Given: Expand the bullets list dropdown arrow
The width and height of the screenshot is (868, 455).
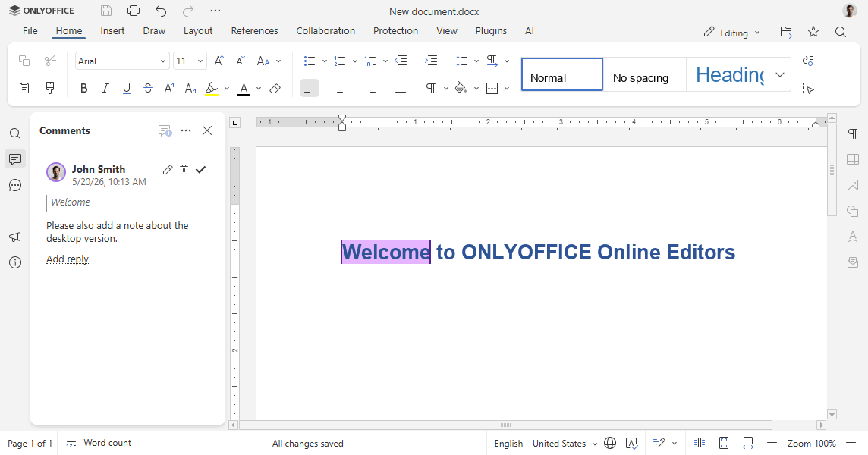Looking at the screenshot, I should tap(325, 61).
